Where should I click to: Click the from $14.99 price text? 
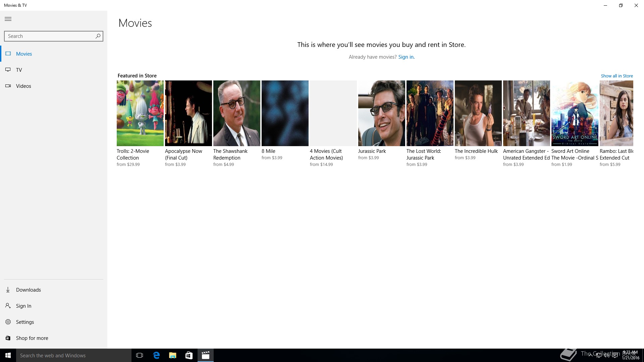[x=321, y=165]
